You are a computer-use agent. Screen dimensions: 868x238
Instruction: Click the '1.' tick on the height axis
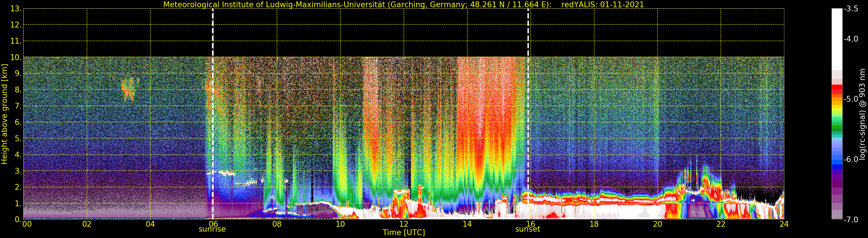click(18, 204)
